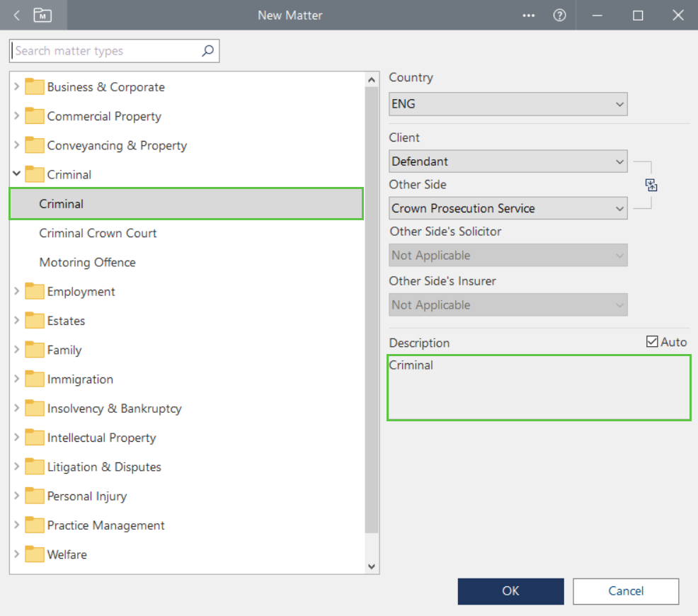Click the matter folder icon in title bar

pos(42,15)
